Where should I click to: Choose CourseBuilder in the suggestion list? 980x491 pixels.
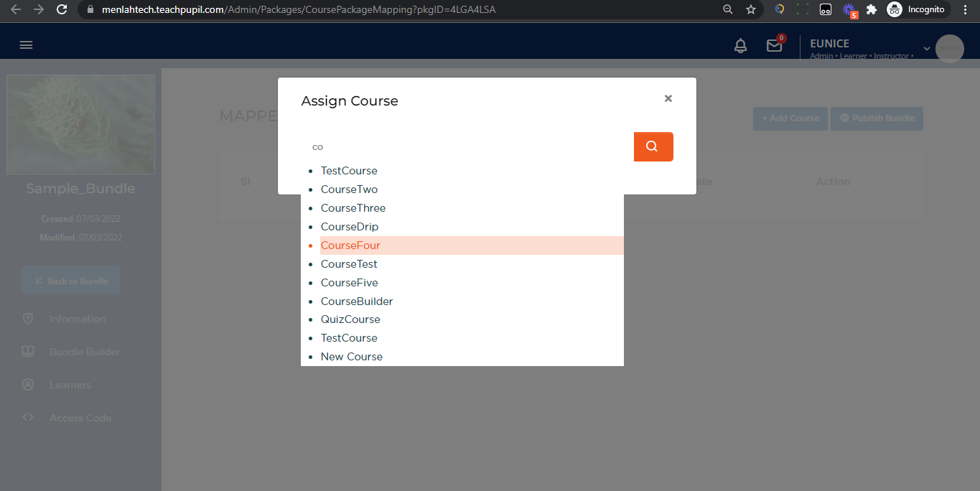coord(357,301)
